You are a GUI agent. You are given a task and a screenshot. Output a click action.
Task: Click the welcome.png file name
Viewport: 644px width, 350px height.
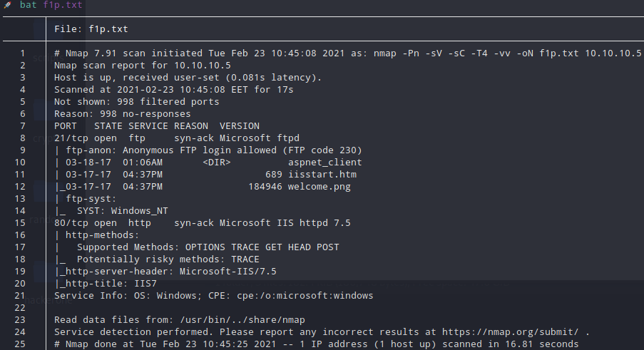[x=319, y=187]
